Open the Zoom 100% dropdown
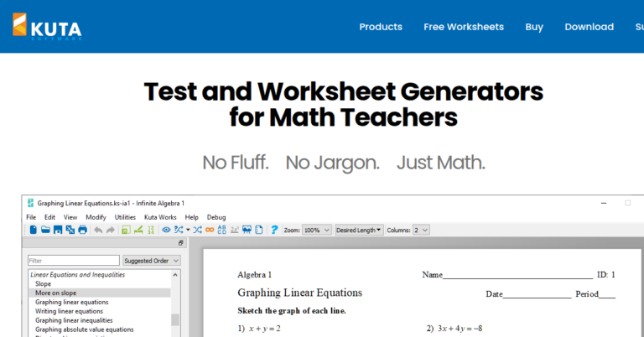 [317, 231]
